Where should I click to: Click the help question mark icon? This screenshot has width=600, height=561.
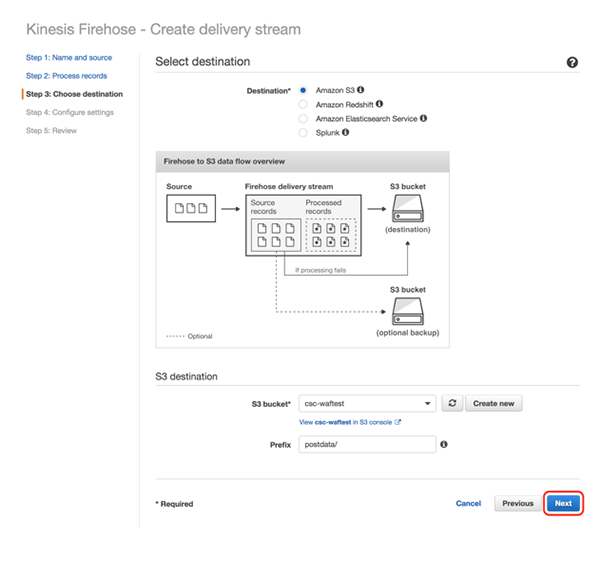click(572, 62)
